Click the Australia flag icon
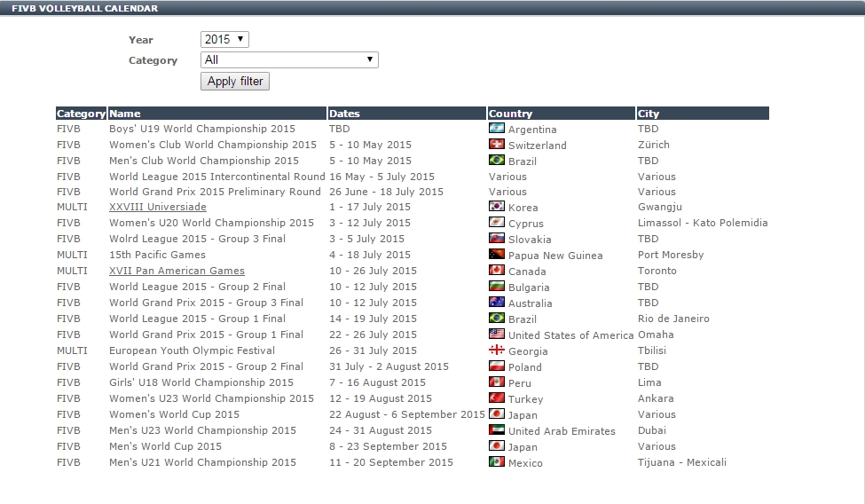 coord(497,303)
